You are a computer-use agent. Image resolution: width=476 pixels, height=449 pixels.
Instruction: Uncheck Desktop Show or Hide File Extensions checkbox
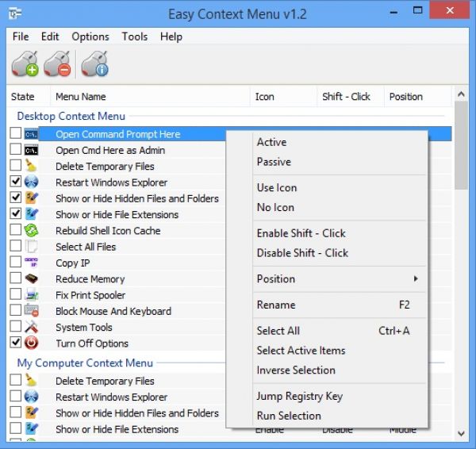(x=16, y=213)
